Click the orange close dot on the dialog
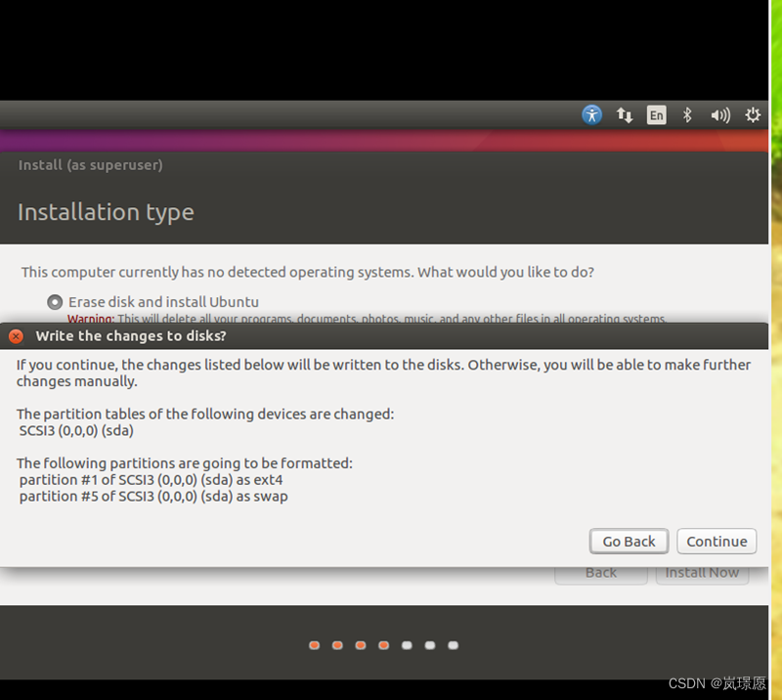 point(16,335)
